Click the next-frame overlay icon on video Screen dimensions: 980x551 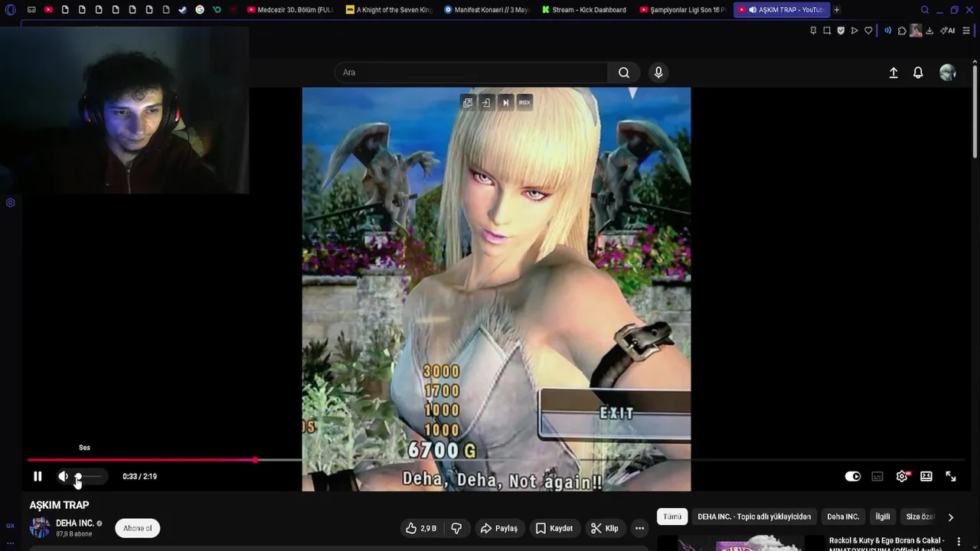[505, 103]
